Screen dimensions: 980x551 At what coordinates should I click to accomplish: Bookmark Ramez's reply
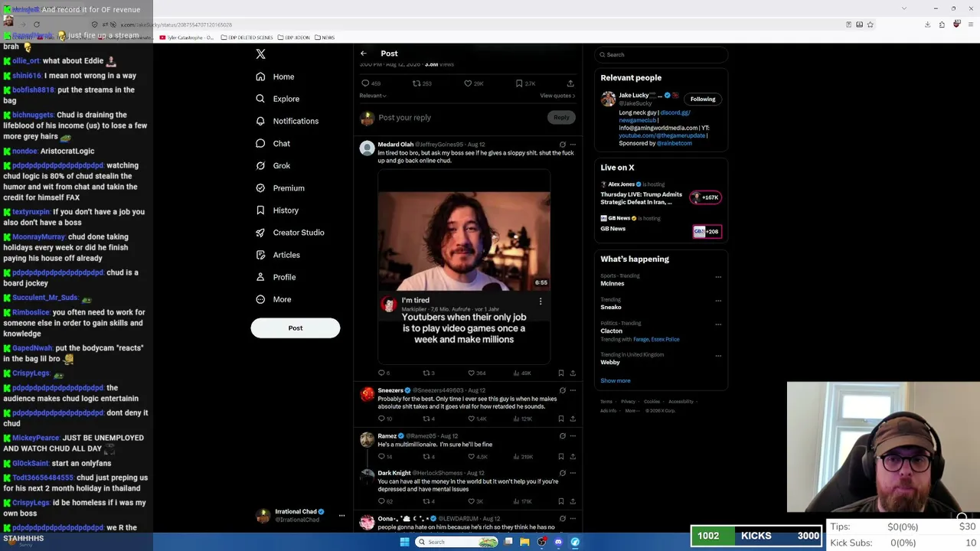561,457
